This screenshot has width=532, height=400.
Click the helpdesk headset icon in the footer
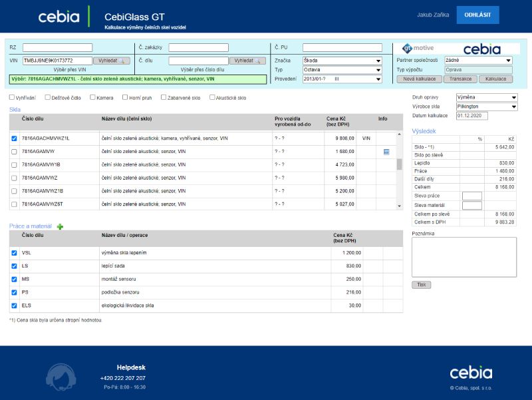(x=61, y=377)
